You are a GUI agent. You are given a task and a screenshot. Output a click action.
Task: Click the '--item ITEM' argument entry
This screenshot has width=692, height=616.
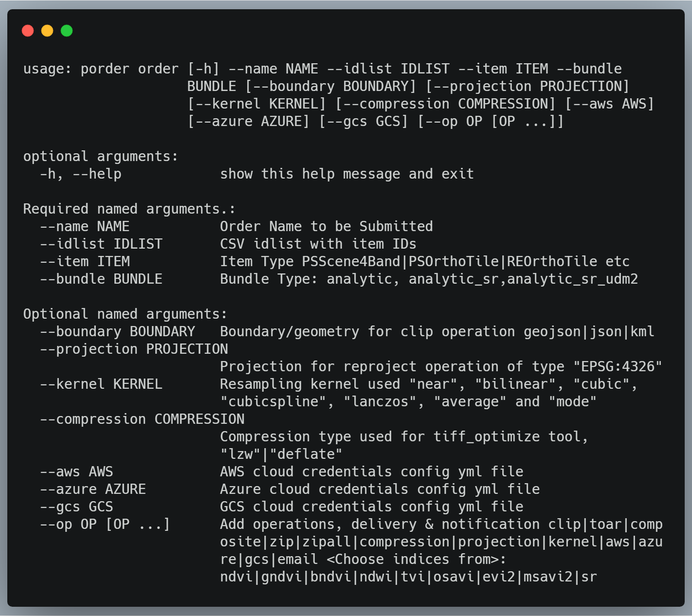[x=85, y=262]
